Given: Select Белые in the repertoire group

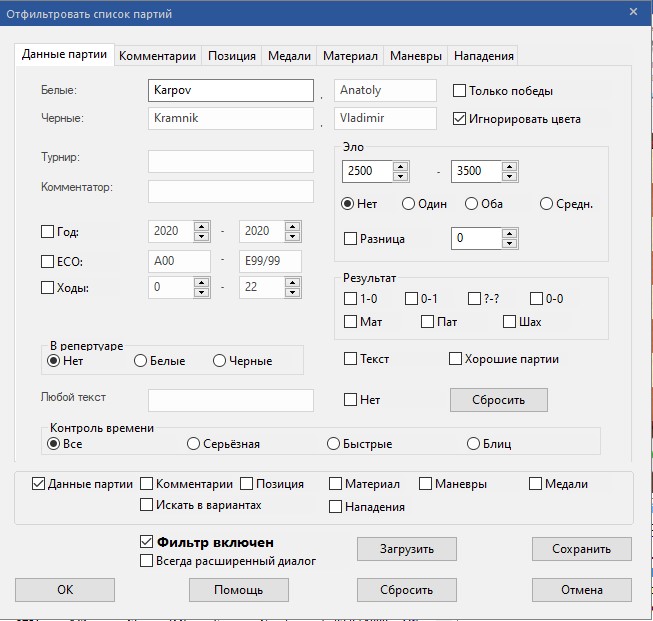Looking at the screenshot, I should (x=140, y=361).
